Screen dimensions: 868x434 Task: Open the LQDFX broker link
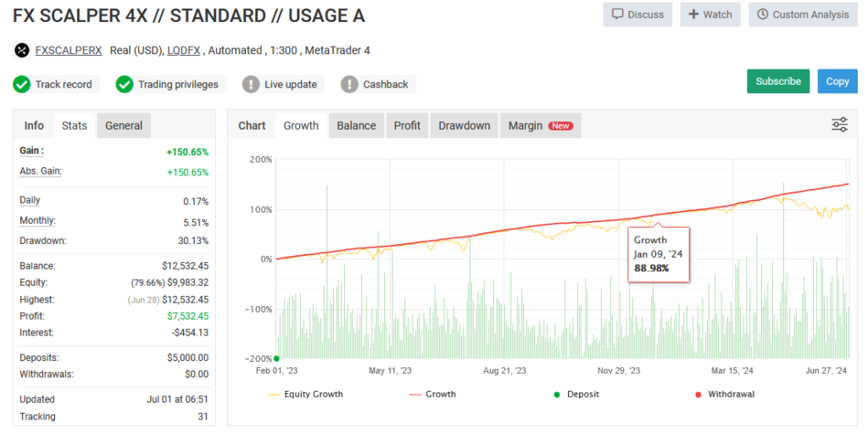pyautogui.click(x=183, y=50)
